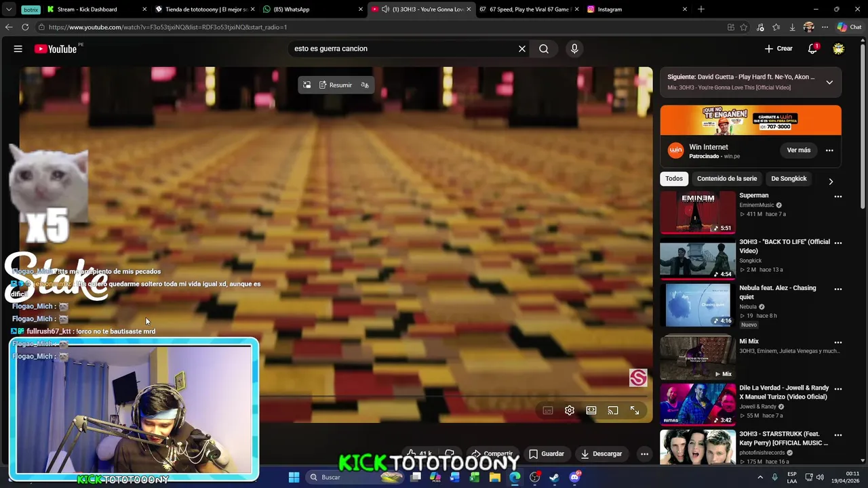Open options for Dile La Verdad video
This screenshot has width=868, height=488.
pos(838,389)
